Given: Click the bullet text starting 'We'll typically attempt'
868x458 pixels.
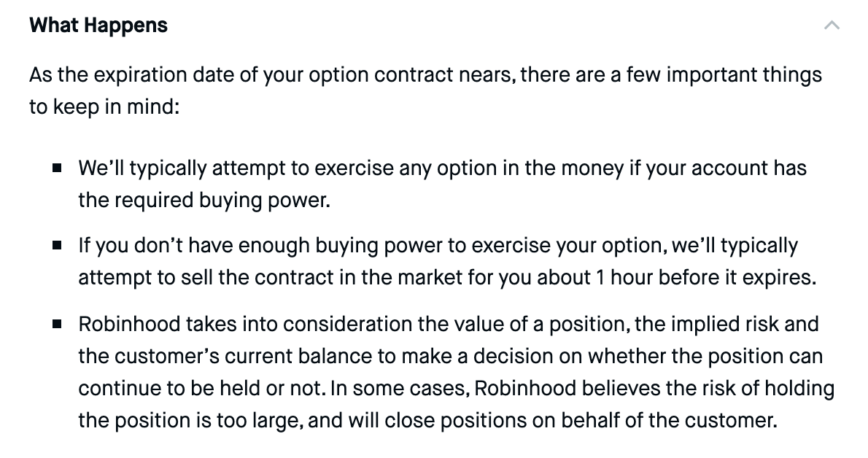Looking at the screenshot, I should [x=442, y=184].
